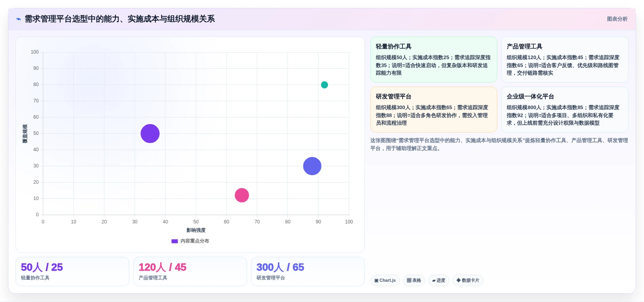Open the 企业级一体化平台 info card

pyautogui.click(x=565, y=110)
